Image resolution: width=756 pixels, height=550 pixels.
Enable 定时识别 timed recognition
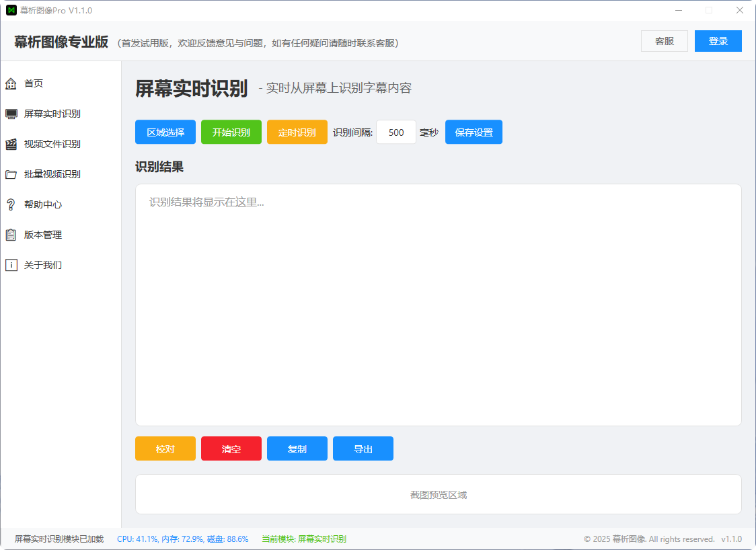pyautogui.click(x=297, y=132)
